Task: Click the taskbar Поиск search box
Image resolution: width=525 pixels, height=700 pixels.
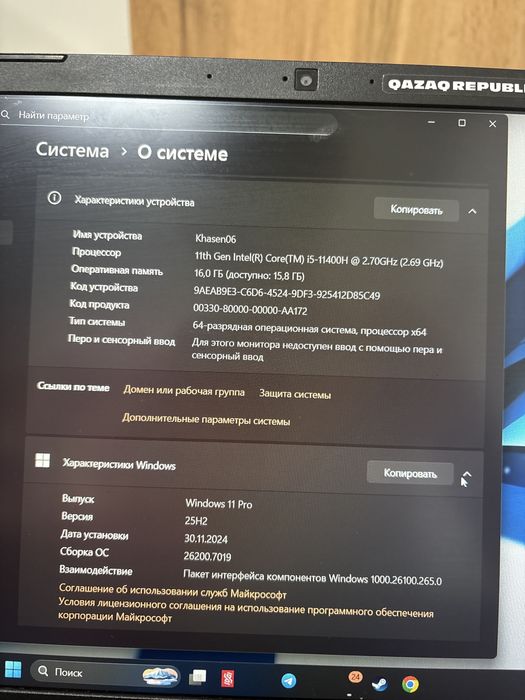Action: pos(105,673)
